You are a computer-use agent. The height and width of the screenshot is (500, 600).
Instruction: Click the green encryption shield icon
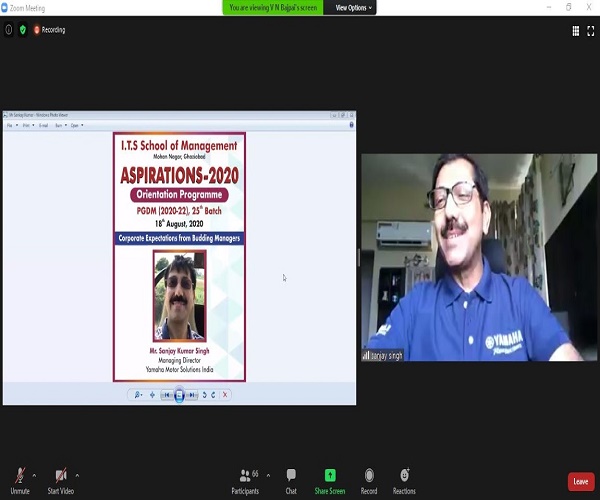(23, 30)
